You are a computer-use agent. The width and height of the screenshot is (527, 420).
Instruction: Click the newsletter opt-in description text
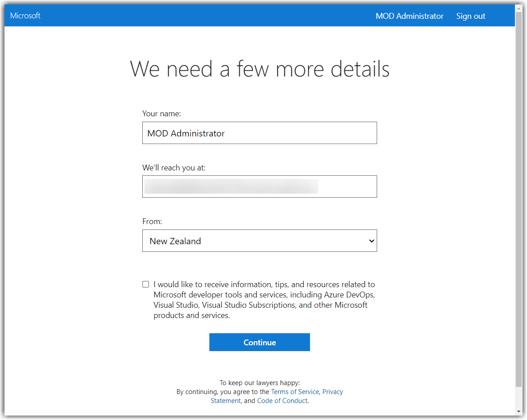264,300
